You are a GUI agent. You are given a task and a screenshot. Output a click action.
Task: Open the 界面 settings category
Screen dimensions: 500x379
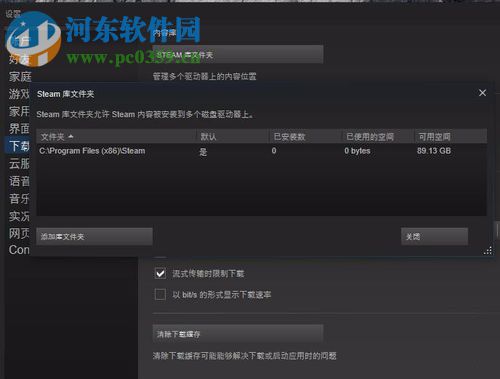19,128
